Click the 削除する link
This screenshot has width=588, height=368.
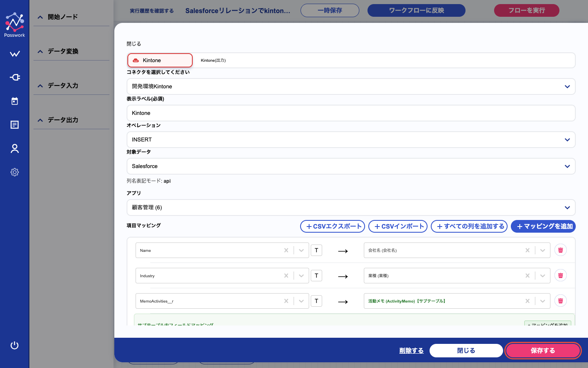pyautogui.click(x=412, y=351)
